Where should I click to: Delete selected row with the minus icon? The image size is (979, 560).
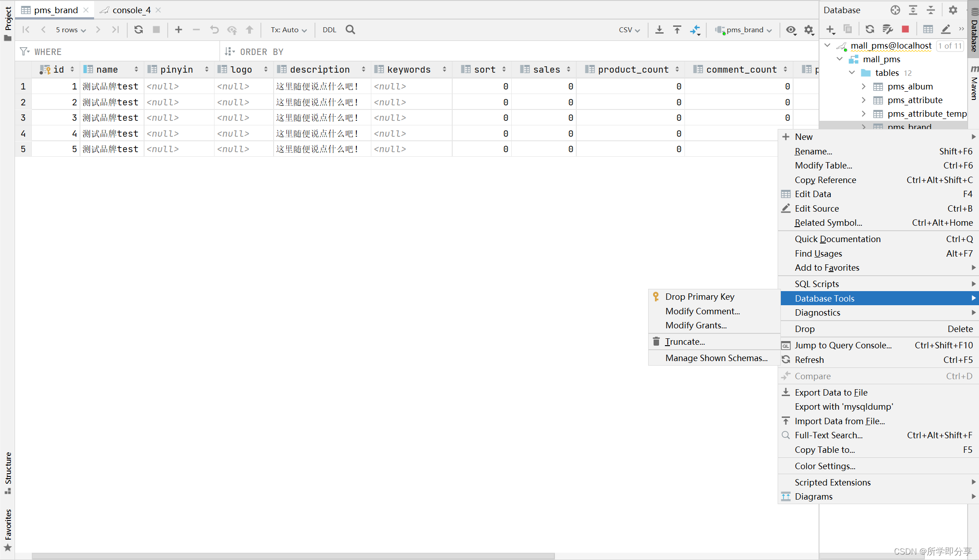196,30
